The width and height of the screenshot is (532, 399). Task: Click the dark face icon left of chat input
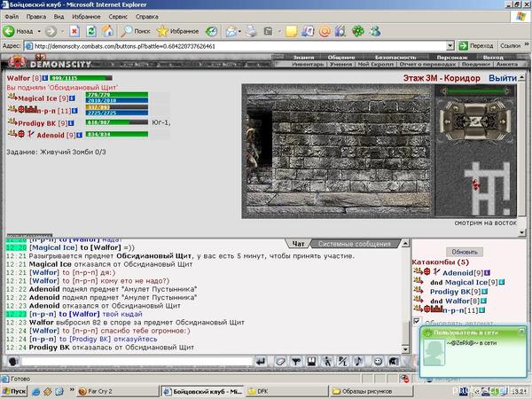pyautogui.click(x=13, y=362)
